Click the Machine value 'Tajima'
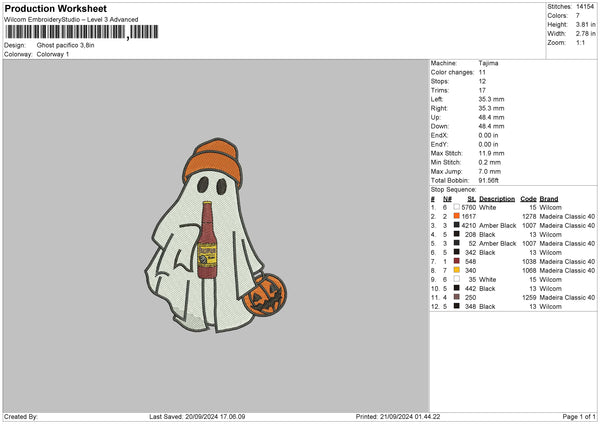600x424 pixels. 488,63
